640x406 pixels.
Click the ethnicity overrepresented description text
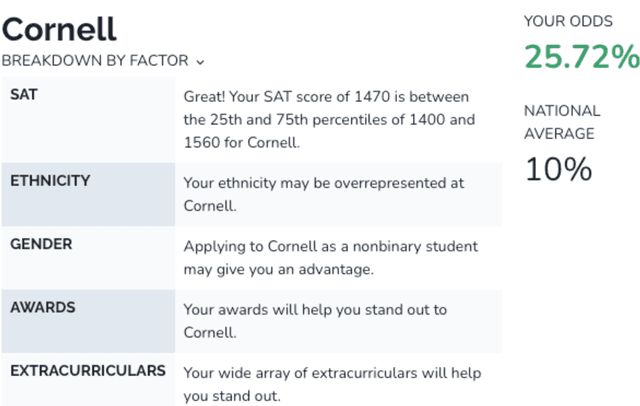point(324,194)
